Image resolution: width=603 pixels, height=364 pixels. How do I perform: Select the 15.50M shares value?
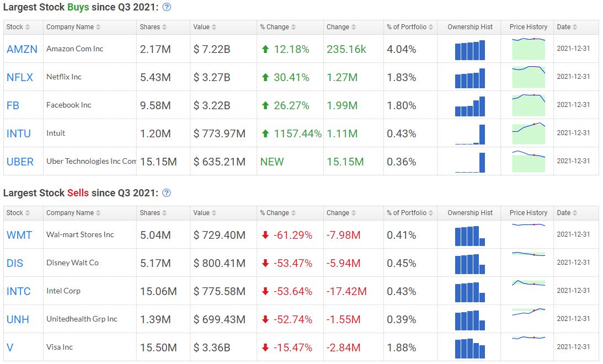coord(158,347)
